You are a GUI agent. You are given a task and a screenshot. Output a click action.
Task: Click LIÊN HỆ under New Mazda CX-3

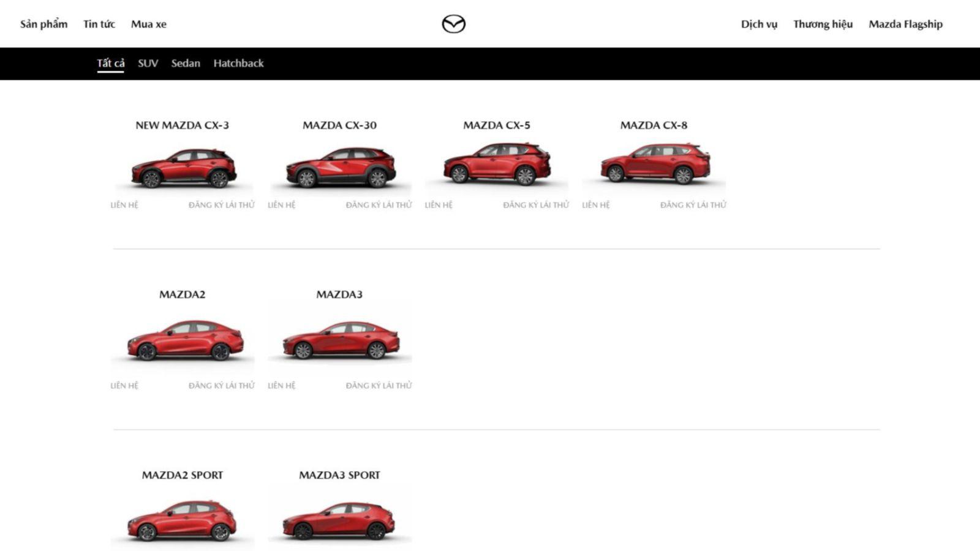coord(125,204)
